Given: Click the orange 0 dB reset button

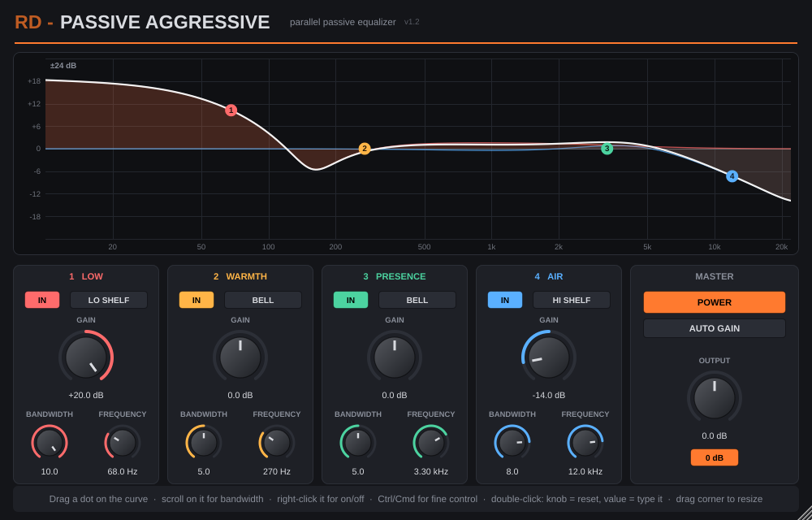Looking at the screenshot, I should click(714, 457).
